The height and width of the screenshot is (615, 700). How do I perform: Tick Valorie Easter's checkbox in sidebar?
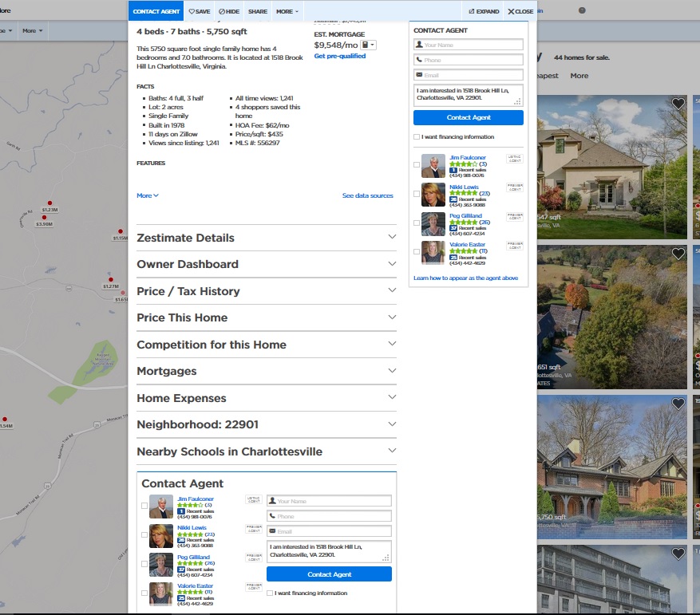coord(417,252)
